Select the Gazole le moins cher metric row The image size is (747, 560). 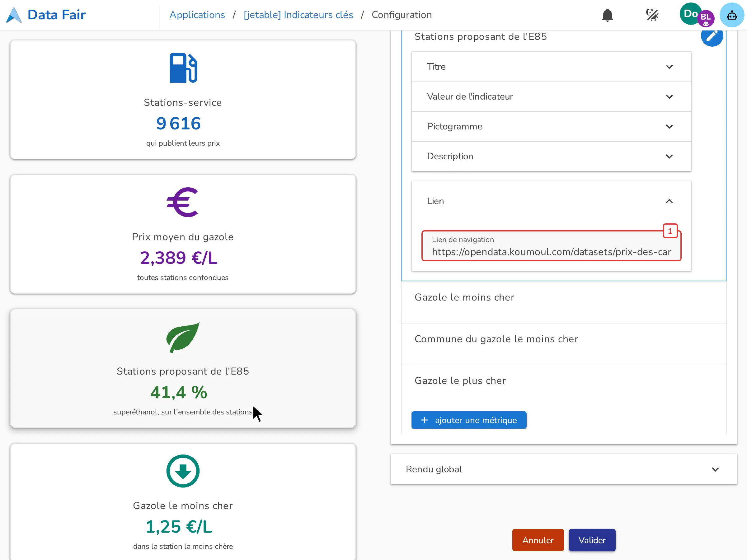tap(564, 302)
